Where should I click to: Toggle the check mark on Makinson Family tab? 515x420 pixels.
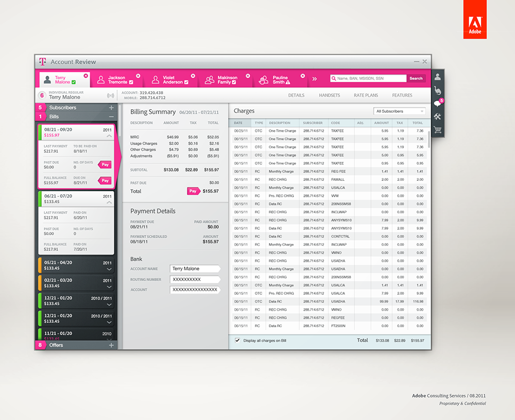coord(234,82)
